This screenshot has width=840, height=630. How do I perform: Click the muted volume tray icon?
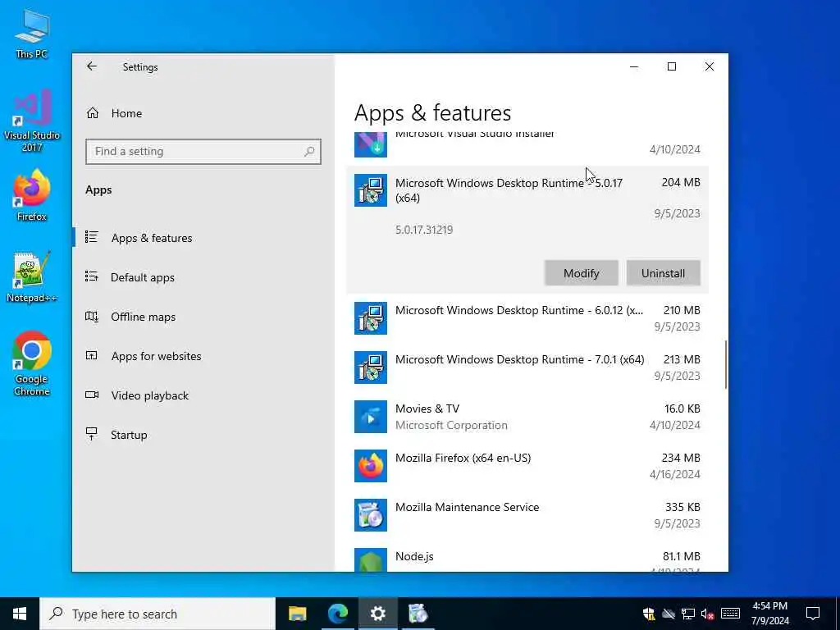click(707, 614)
